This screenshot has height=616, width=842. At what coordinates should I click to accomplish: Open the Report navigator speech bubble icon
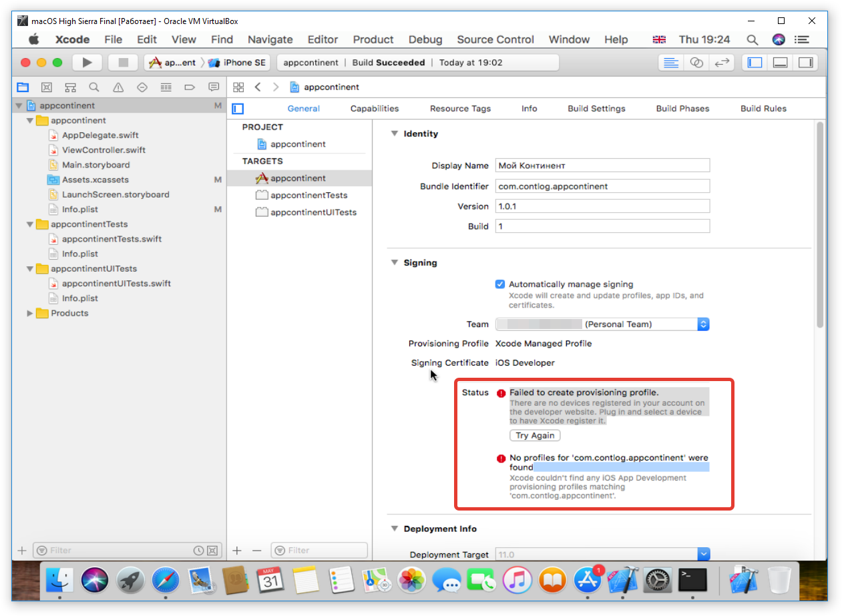[214, 87]
